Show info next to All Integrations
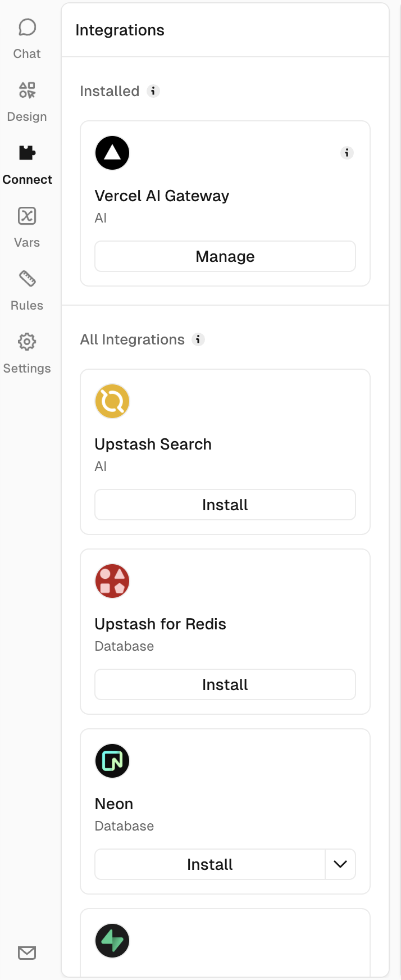The height and width of the screenshot is (980, 401). [198, 339]
